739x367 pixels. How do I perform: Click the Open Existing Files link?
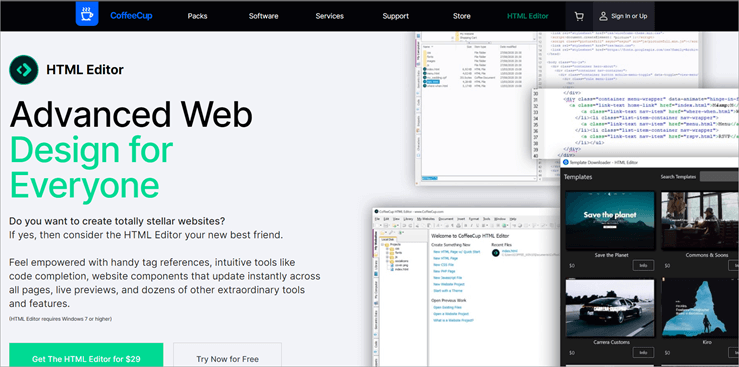click(x=448, y=307)
